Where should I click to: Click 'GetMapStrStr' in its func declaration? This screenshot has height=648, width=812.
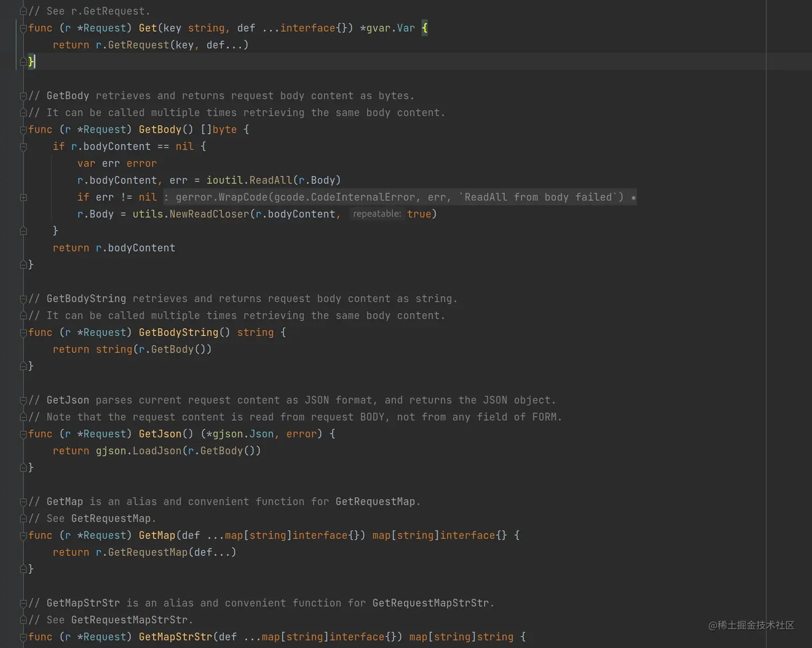pos(175,637)
